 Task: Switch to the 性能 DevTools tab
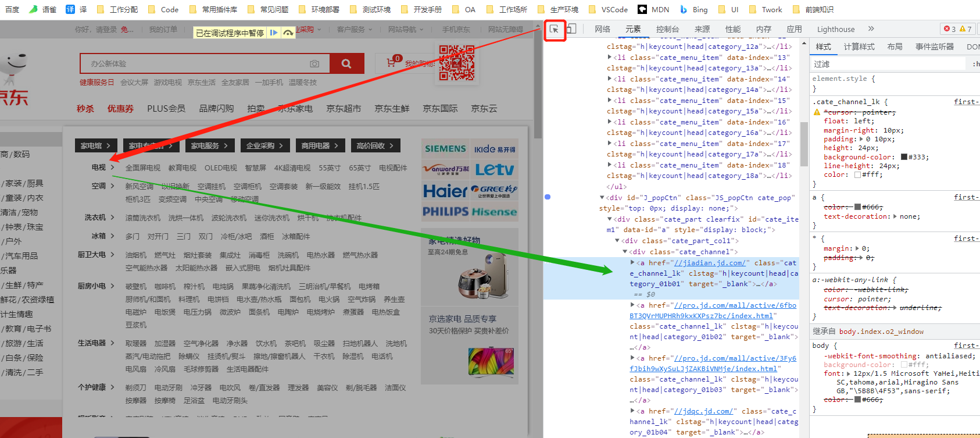coord(733,29)
